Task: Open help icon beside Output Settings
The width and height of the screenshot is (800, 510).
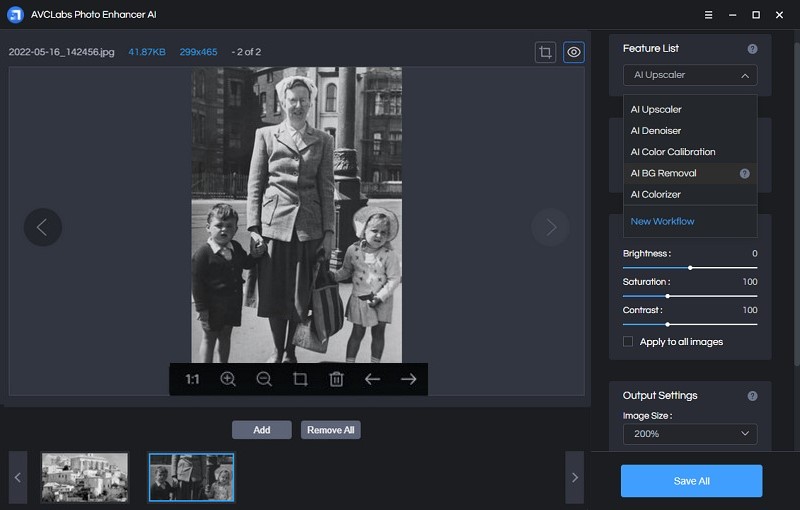Action: (x=752, y=396)
